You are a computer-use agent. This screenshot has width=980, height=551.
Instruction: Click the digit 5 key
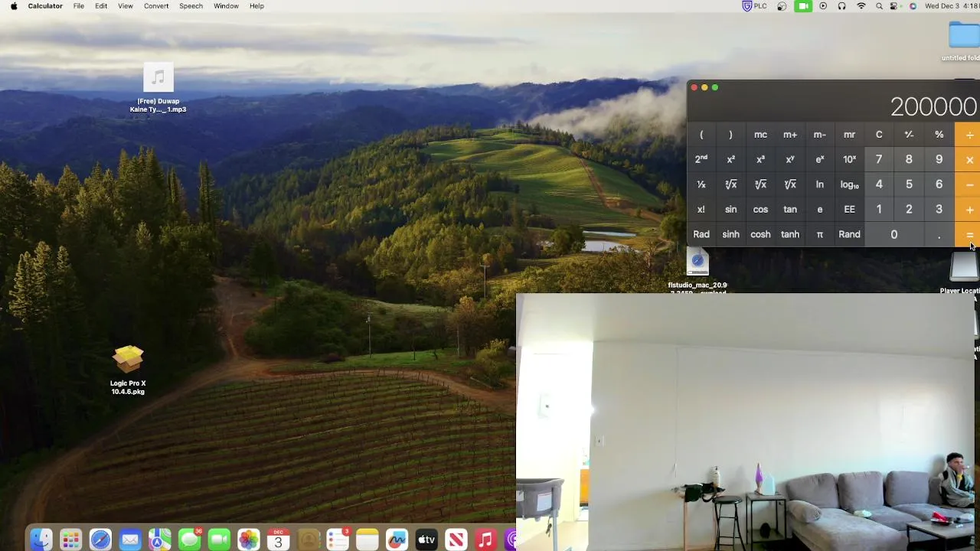pos(909,184)
